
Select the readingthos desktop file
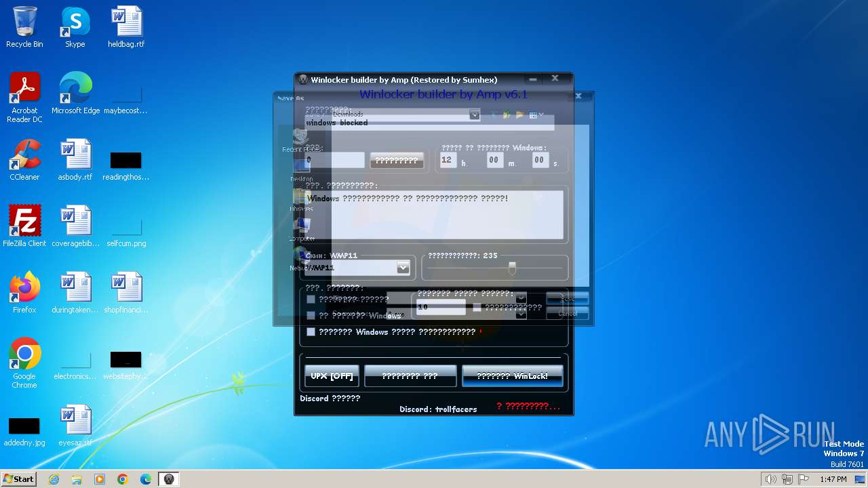[x=126, y=166]
